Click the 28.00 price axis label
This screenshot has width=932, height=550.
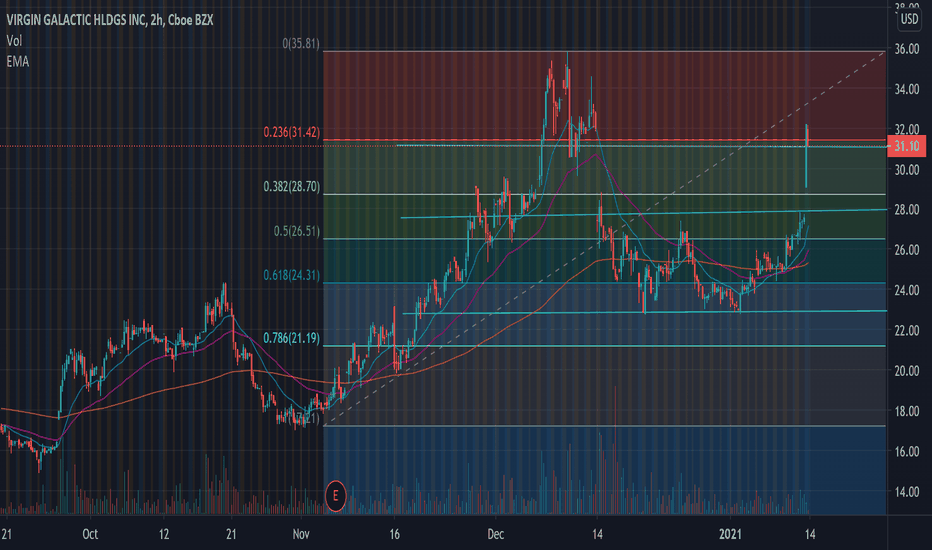[x=906, y=209]
